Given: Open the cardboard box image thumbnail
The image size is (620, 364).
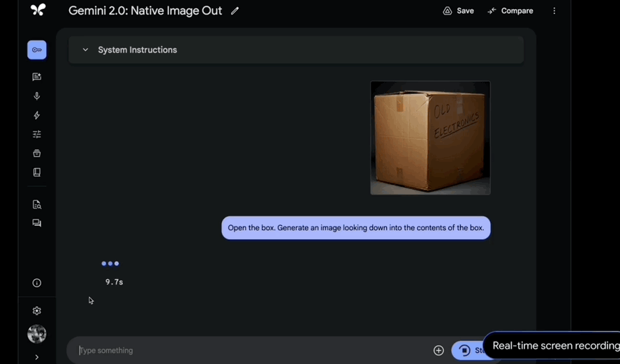Looking at the screenshot, I should (x=430, y=138).
